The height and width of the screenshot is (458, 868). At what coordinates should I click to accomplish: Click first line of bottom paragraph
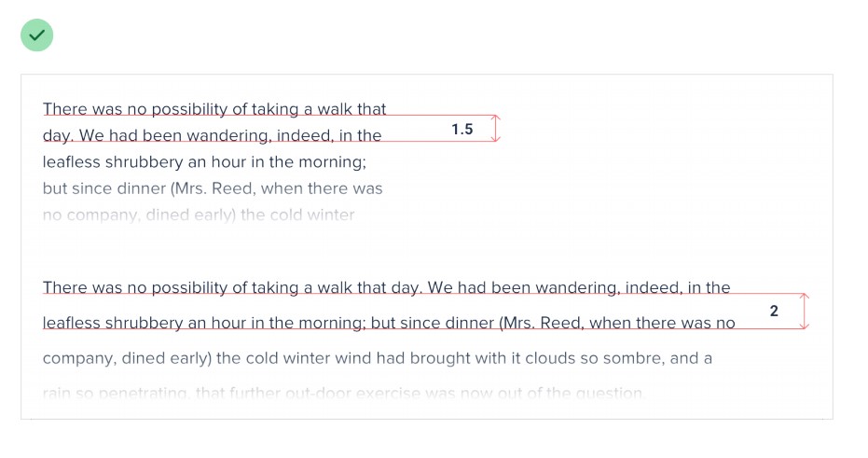[386, 287]
